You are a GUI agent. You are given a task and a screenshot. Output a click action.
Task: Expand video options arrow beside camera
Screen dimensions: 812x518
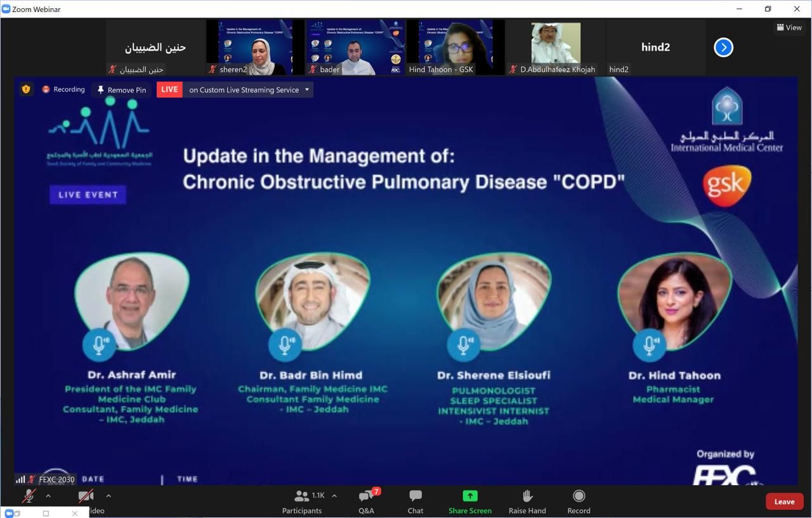(x=108, y=496)
